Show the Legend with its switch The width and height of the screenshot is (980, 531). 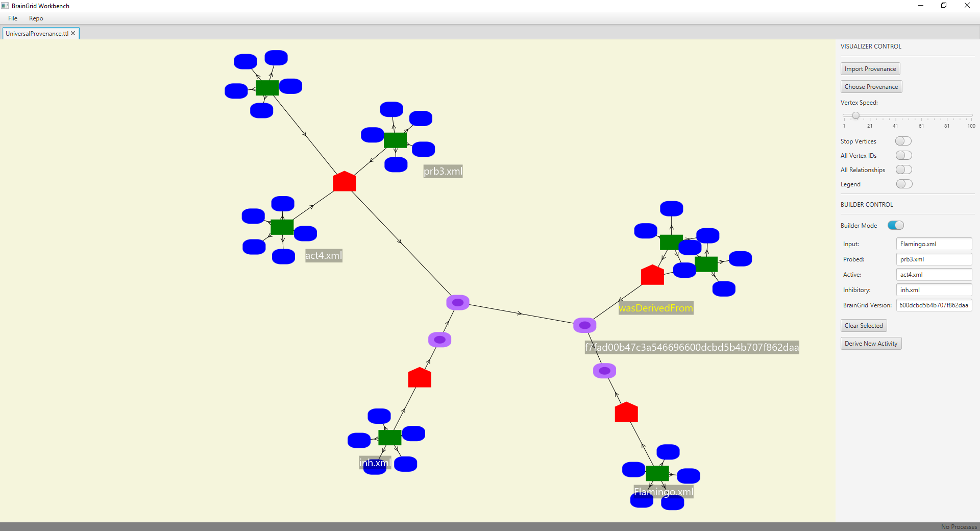click(x=903, y=184)
